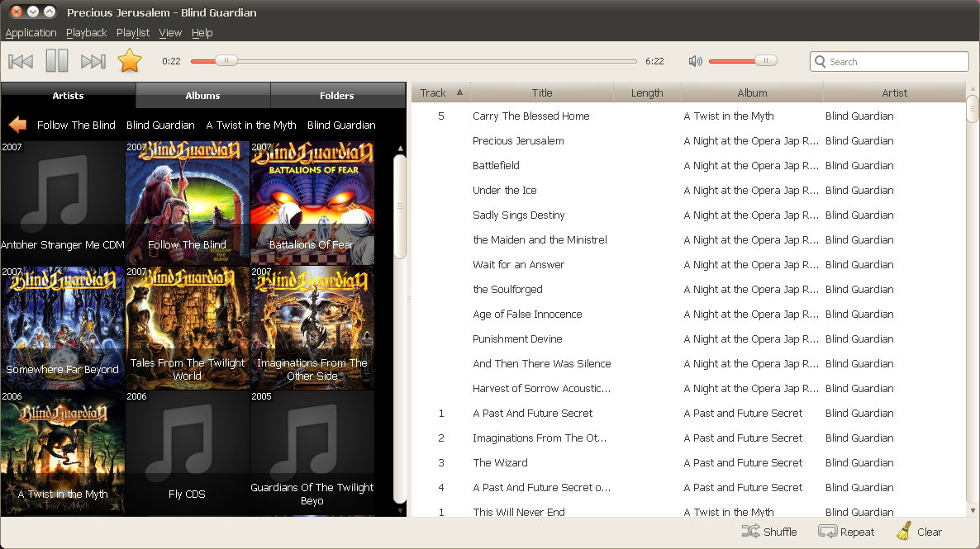The width and height of the screenshot is (980, 549).
Task: Click the gold star favorite icon
Action: point(130,60)
